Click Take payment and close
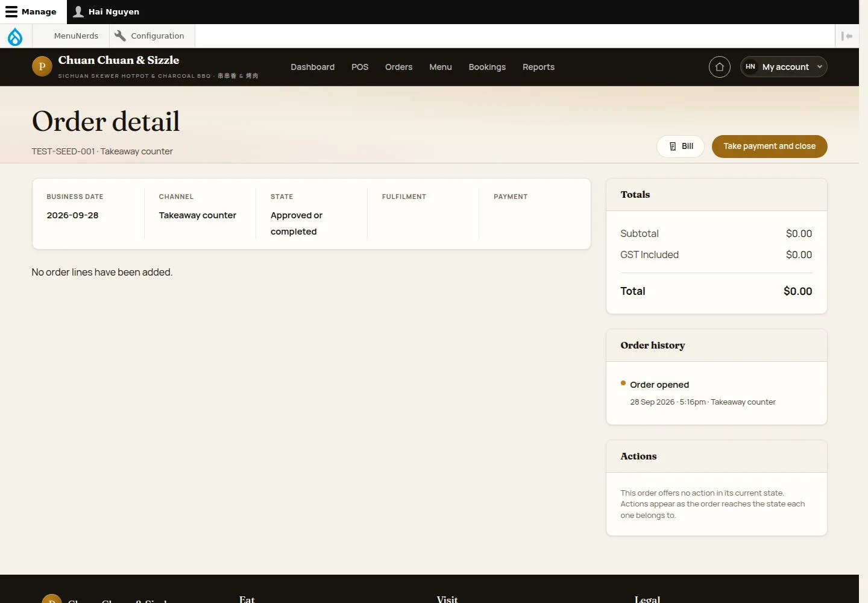The height and width of the screenshot is (603, 868). click(x=769, y=146)
